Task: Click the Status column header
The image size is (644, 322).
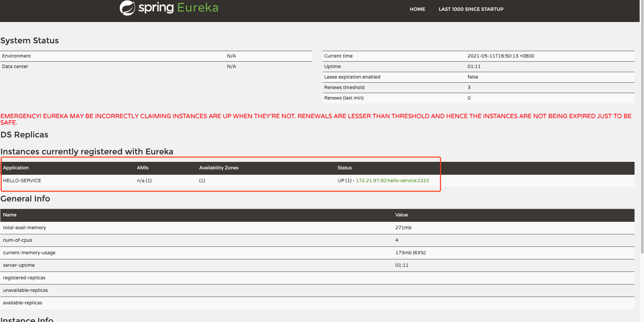Action: click(x=344, y=168)
